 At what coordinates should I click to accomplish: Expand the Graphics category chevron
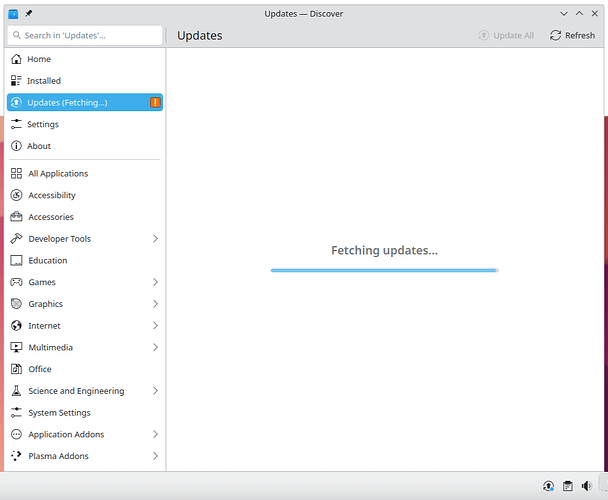[x=155, y=304]
